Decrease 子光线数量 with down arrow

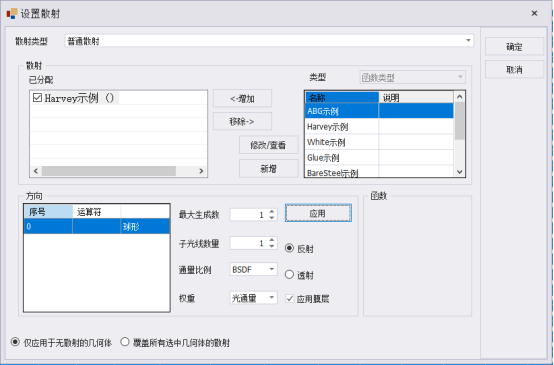[x=272, y=246]
